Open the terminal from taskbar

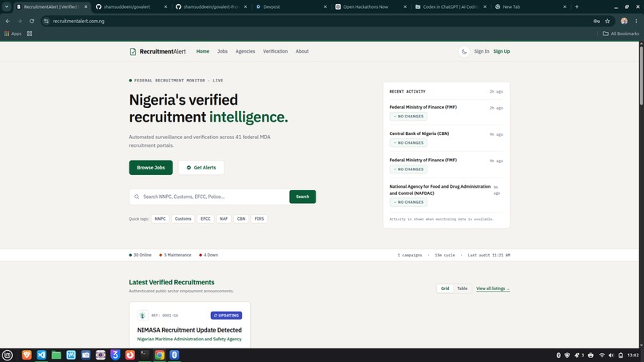pyautogui.click(x=145, y=355)
